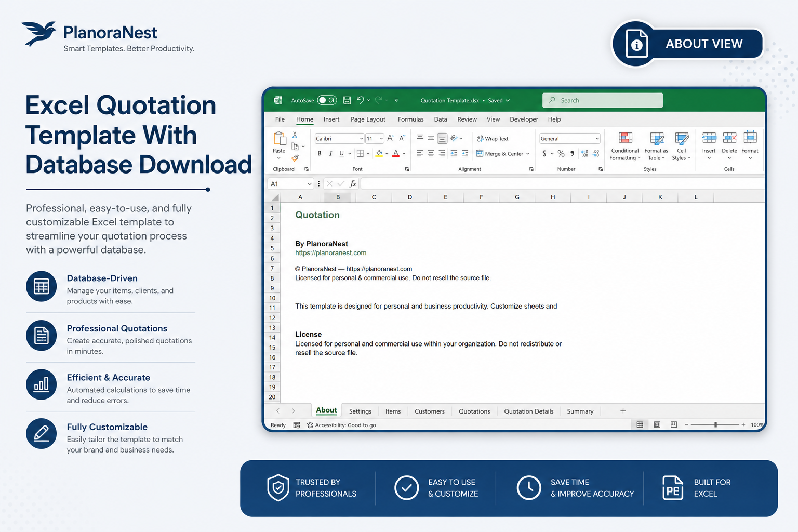This screenshot has width=798, height=532.
Task: Switch to Page Layout view icon
Action: (x=657, y=424)
